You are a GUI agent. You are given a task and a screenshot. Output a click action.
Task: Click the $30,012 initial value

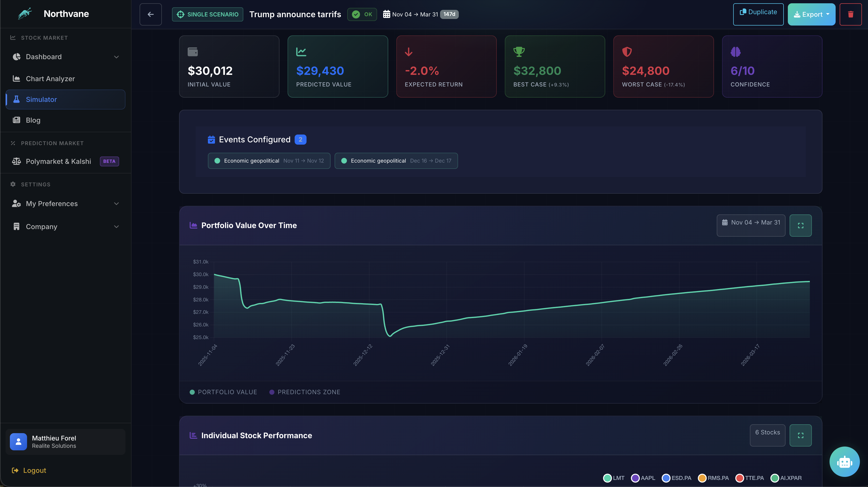tap(210, 71)
